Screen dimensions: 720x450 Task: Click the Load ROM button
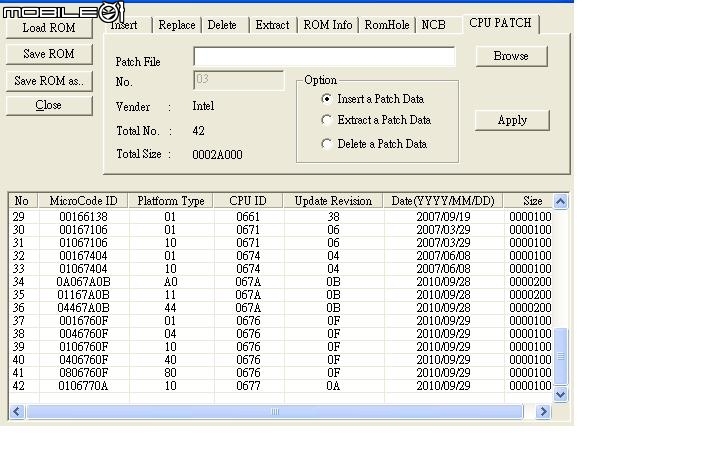tap(48, 28)
